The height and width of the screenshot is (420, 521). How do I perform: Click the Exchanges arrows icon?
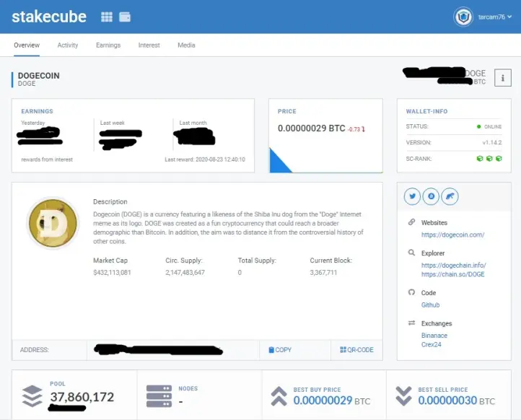(x=412, y=323)
